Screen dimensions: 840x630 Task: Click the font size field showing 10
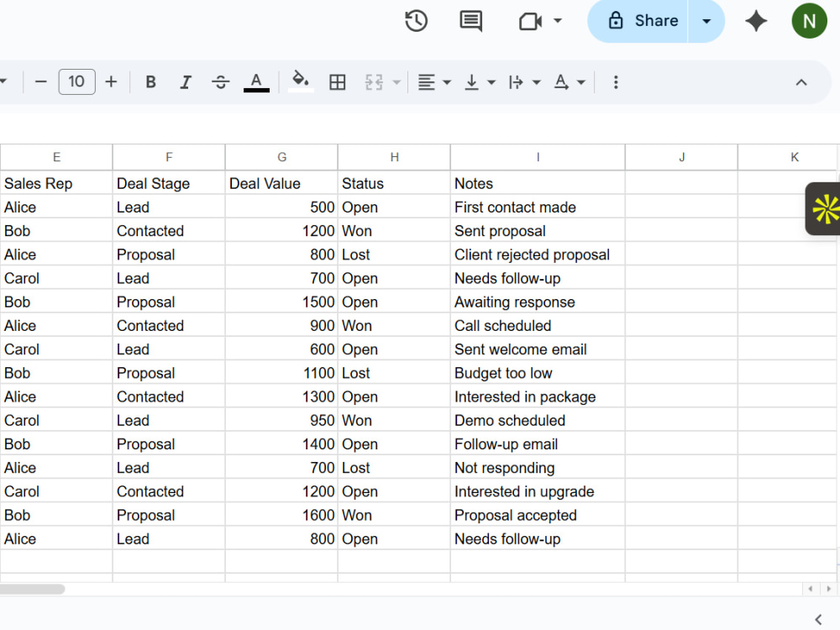[76, 82]
